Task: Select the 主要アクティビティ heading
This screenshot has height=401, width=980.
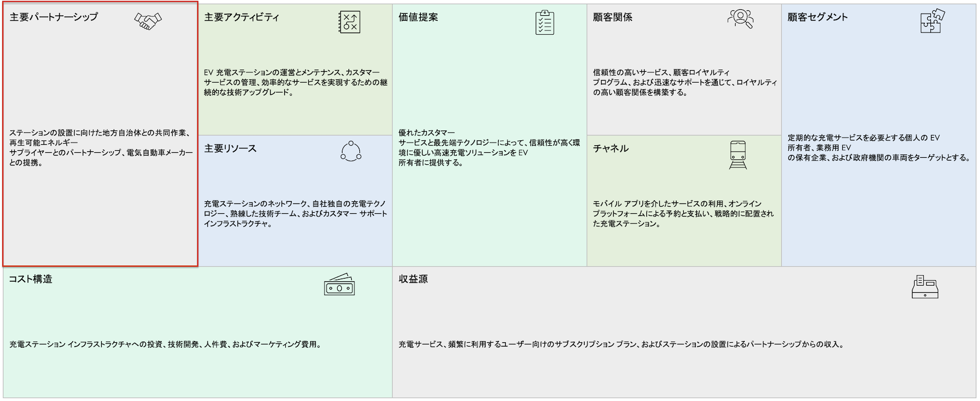Action: pos(242,17)
